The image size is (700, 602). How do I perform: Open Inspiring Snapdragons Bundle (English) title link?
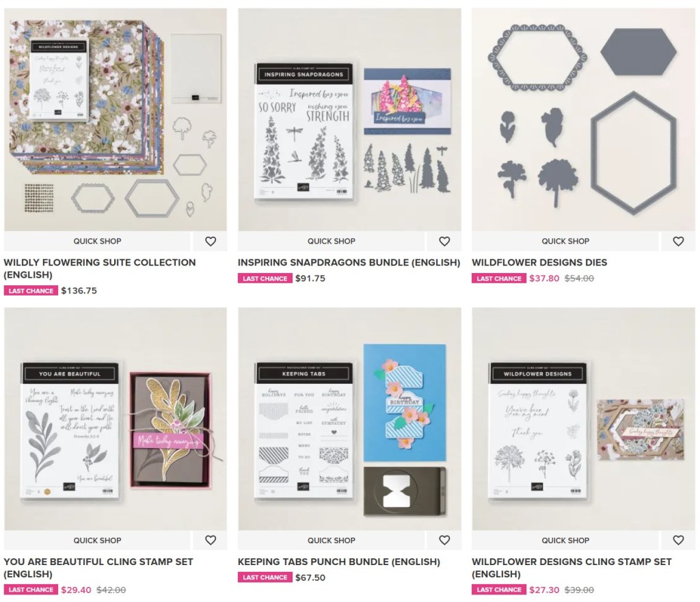(x=349, y=263)
